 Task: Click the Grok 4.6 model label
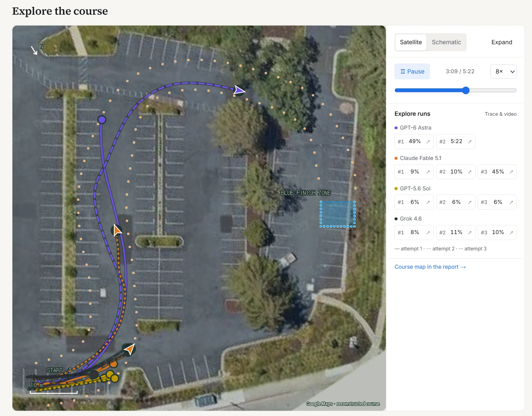(411, 219)
